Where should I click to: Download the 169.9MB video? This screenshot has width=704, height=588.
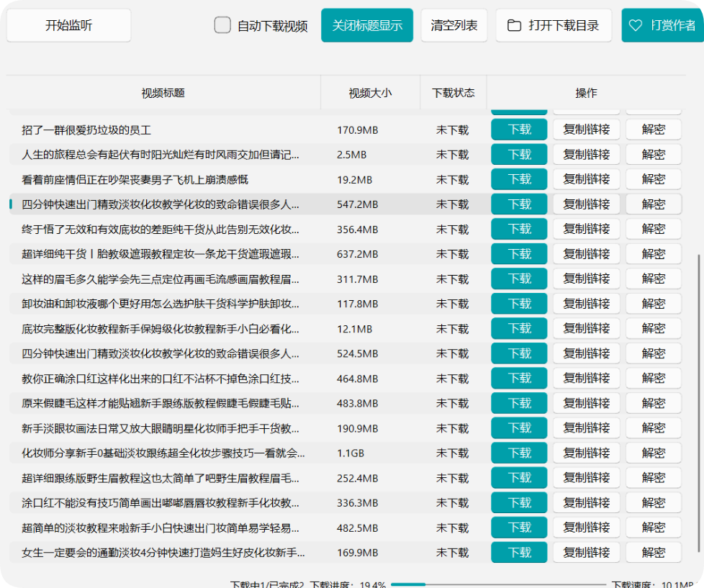(x=519, y=553)
